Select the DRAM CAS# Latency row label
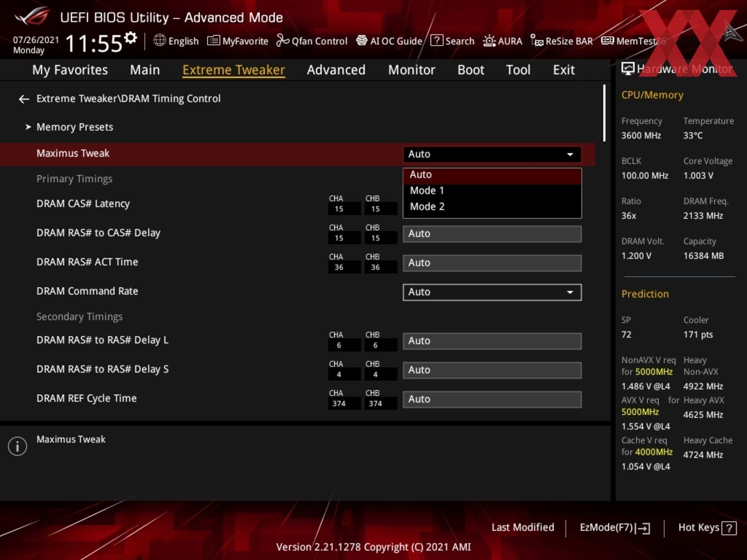 pyautogui.click(x=83, y=204)
